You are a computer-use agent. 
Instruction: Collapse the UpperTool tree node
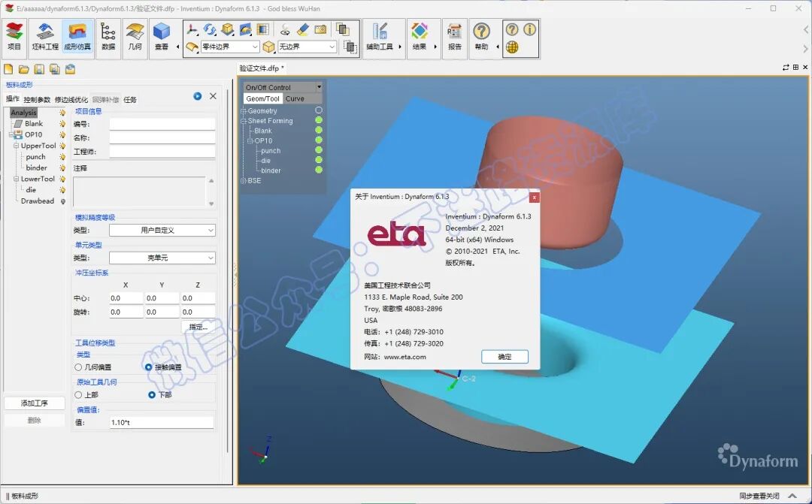click(x=16, y=146)
